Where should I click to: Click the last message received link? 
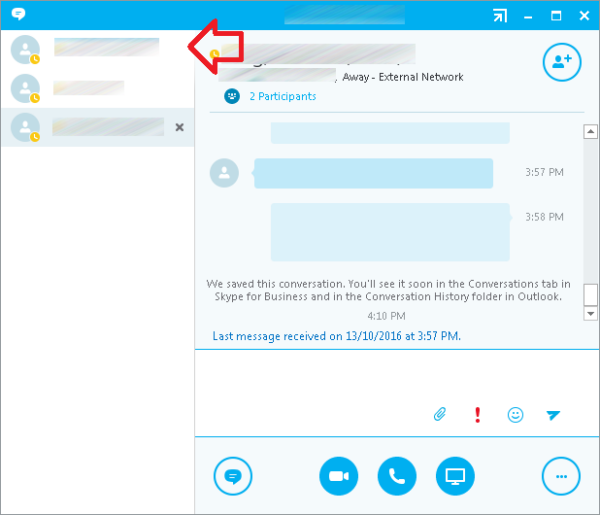pyautogui.click(x=336, y=336)
